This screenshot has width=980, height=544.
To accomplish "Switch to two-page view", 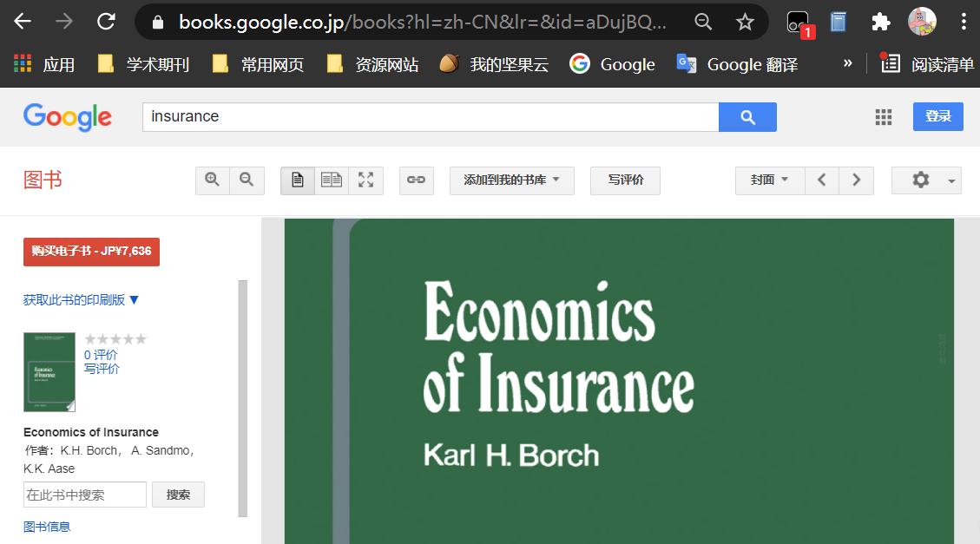I will (x=332, y=180).
